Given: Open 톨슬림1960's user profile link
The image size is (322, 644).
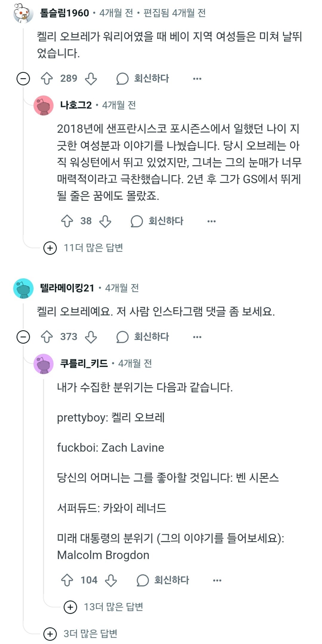Looking at the screenshot, I should tap(64, 13).
